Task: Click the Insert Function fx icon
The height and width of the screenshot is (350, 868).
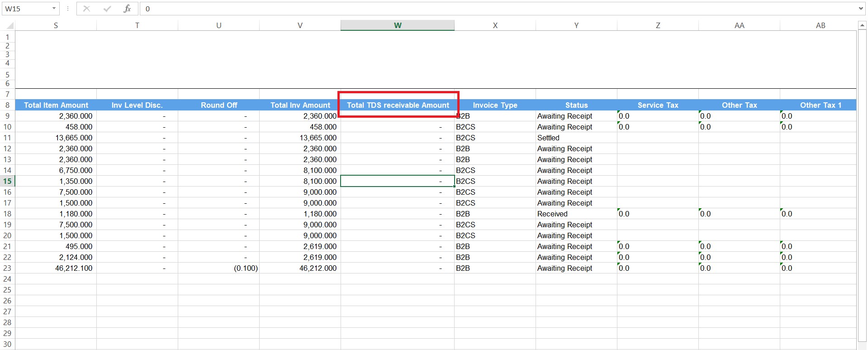Action: 127,9
